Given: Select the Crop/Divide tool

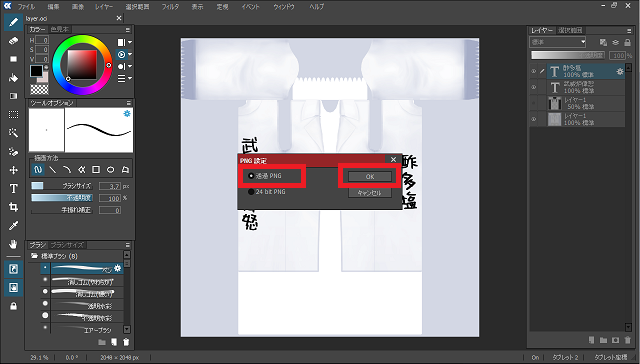Looking at the screenshot, I should (x=13, y=207).
